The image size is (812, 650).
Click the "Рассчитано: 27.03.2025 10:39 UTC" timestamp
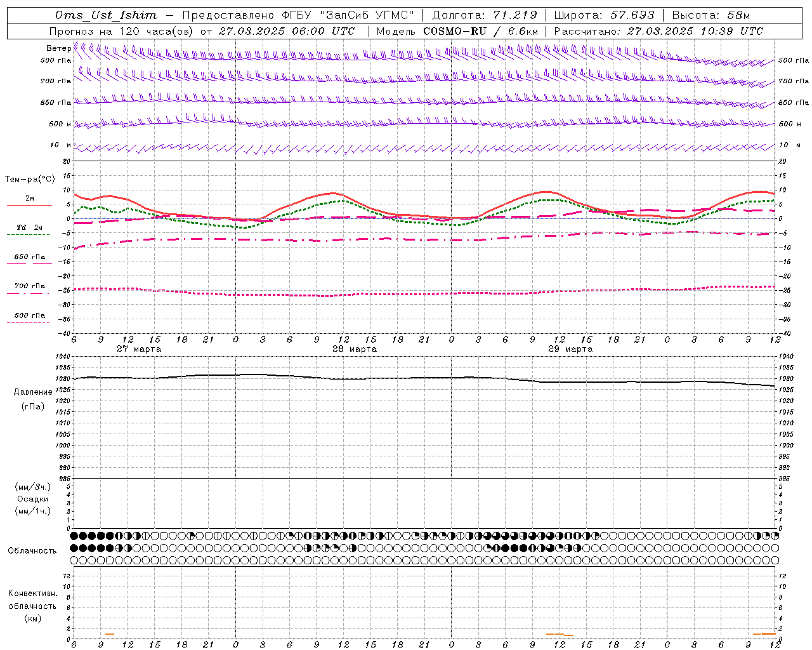[x=658, y=31]
